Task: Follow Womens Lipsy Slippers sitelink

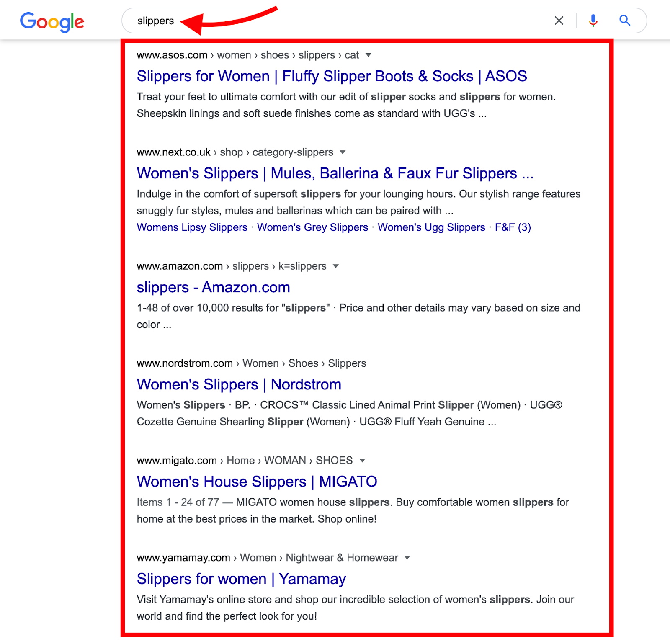Action: [192, 227]
